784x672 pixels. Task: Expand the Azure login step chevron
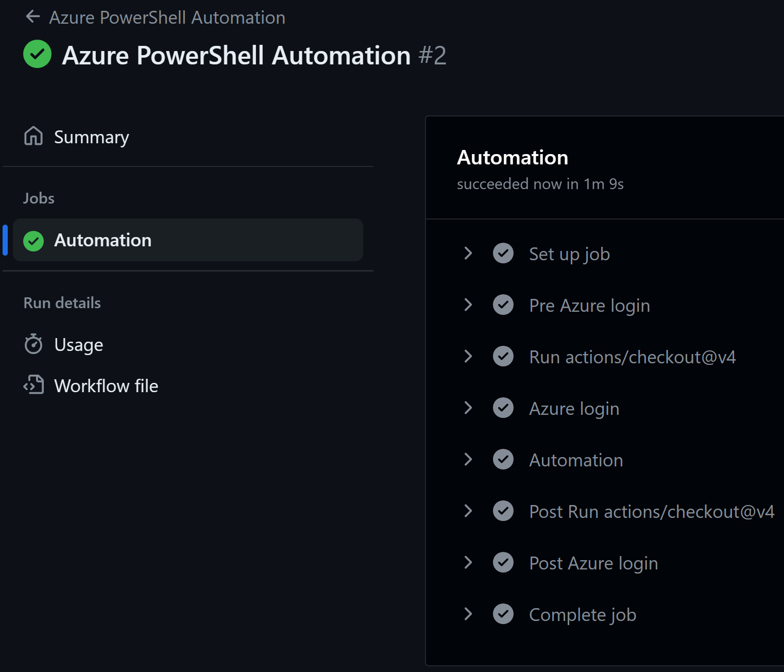(x=468, y=408)
